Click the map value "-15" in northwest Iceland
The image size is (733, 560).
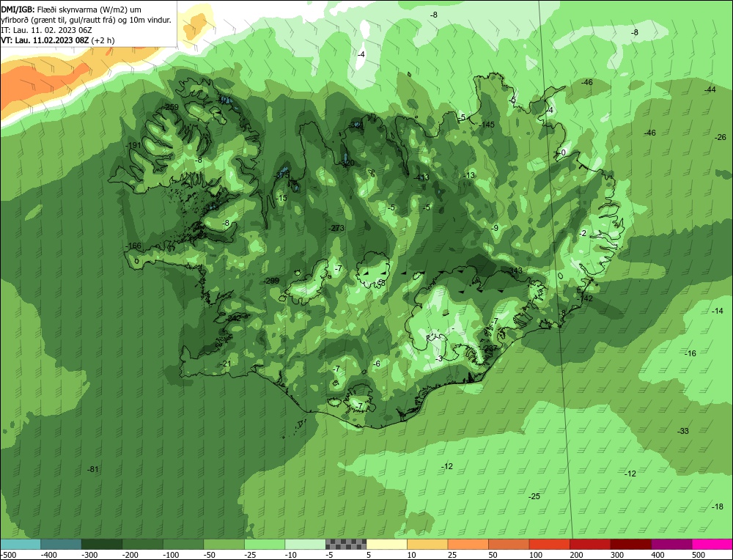(281, 198)
